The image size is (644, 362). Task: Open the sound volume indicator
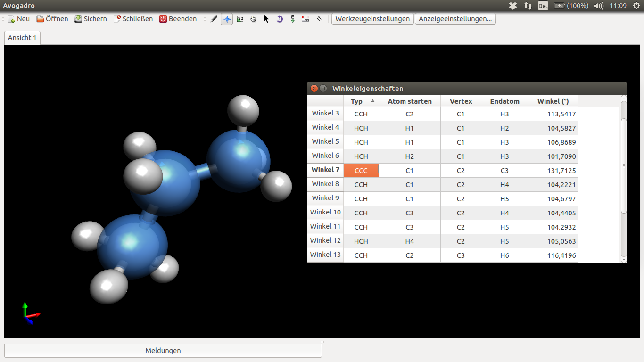tap(599, 6)
